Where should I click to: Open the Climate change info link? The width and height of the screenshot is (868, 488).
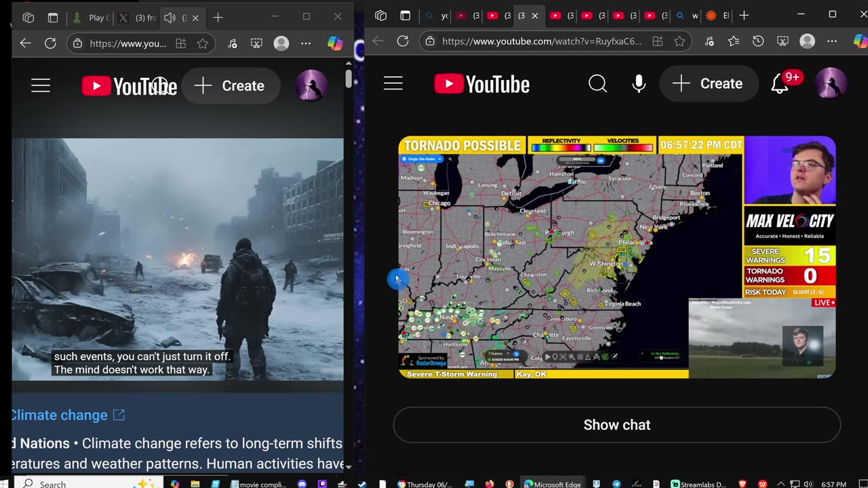(67, 415)
